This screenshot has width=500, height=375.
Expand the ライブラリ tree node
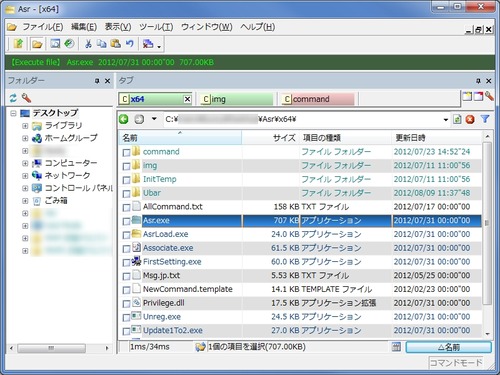pos(25,126)
